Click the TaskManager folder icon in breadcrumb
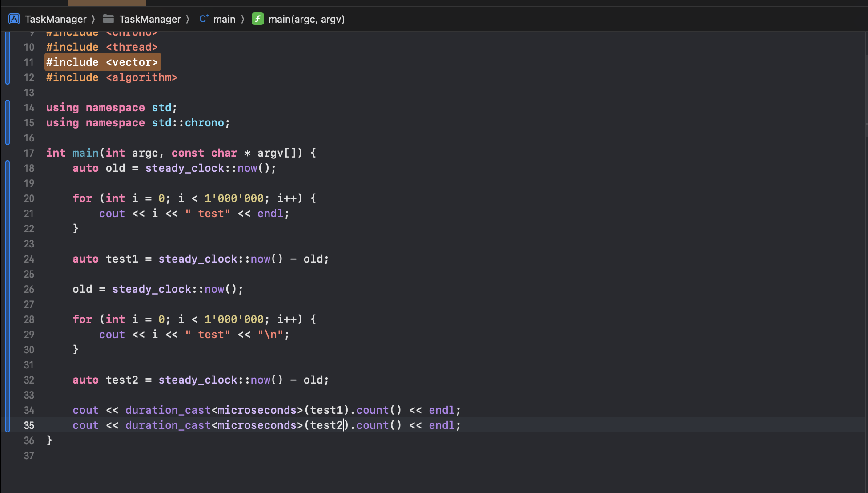 (108, 19)
